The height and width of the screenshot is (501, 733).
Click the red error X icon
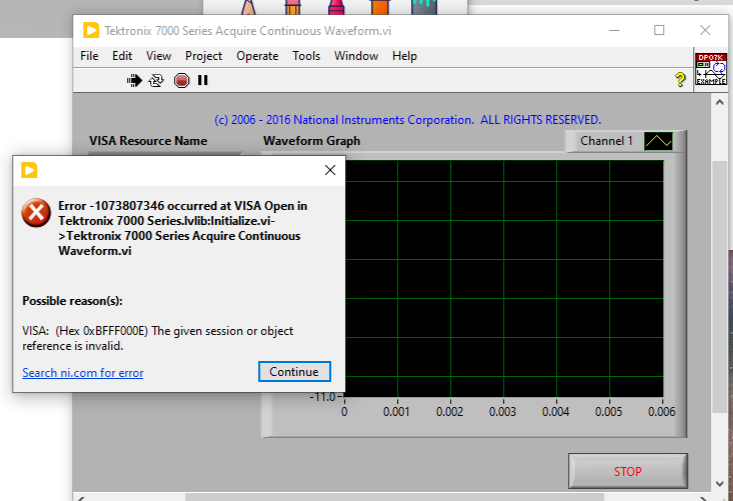click(x=36, y=213)
